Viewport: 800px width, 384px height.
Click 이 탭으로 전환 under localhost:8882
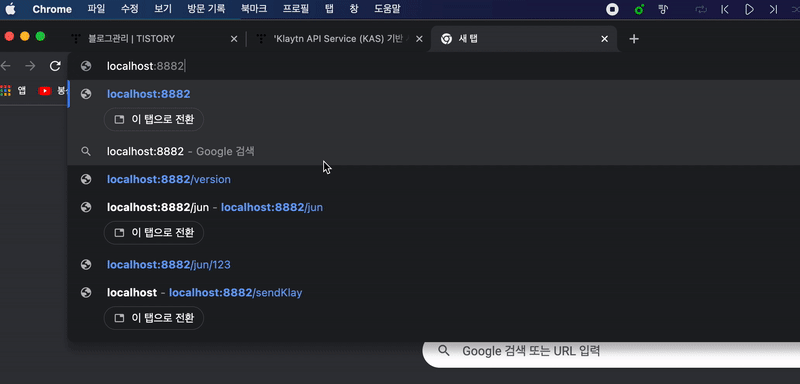154,120
